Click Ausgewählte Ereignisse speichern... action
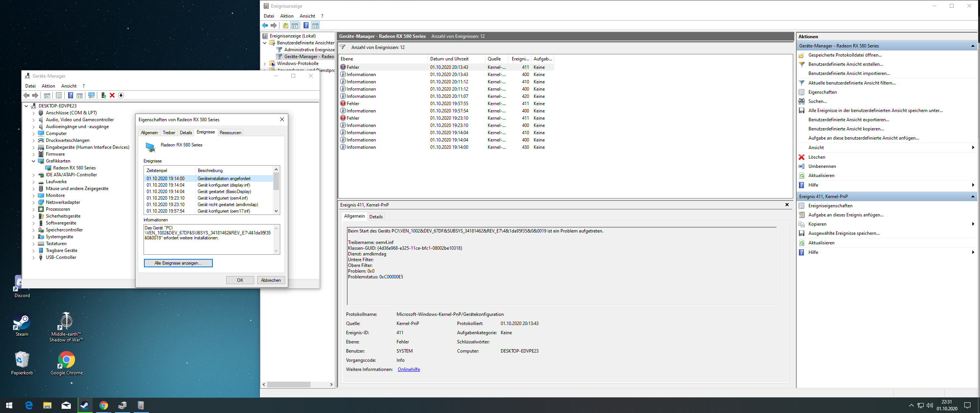The image size is (980, 413). point(844,233)
